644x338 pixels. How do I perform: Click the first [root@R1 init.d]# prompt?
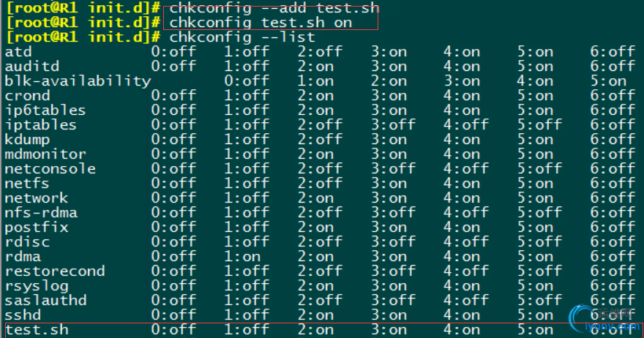pyautogui.click(x=83, y=7)
